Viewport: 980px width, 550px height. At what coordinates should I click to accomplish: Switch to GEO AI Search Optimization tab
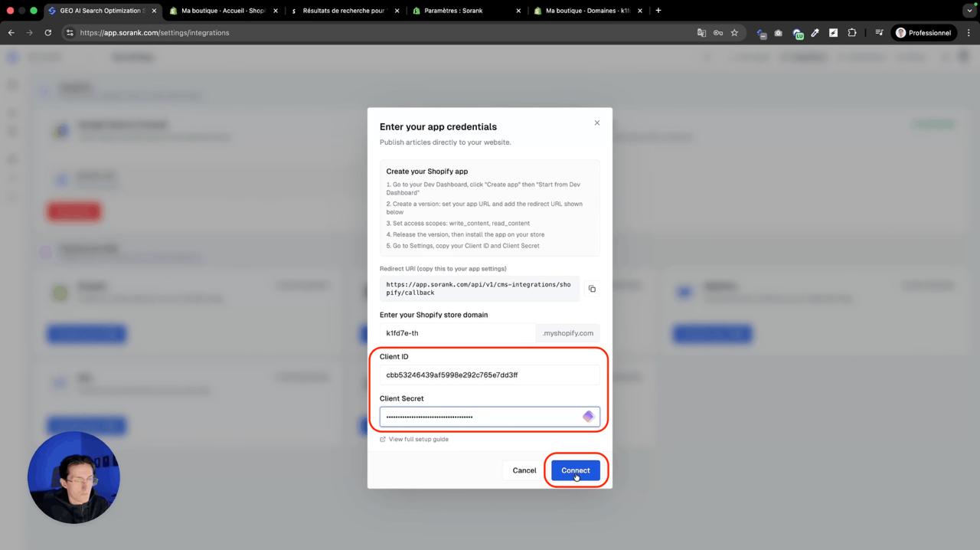coord(102,11)
